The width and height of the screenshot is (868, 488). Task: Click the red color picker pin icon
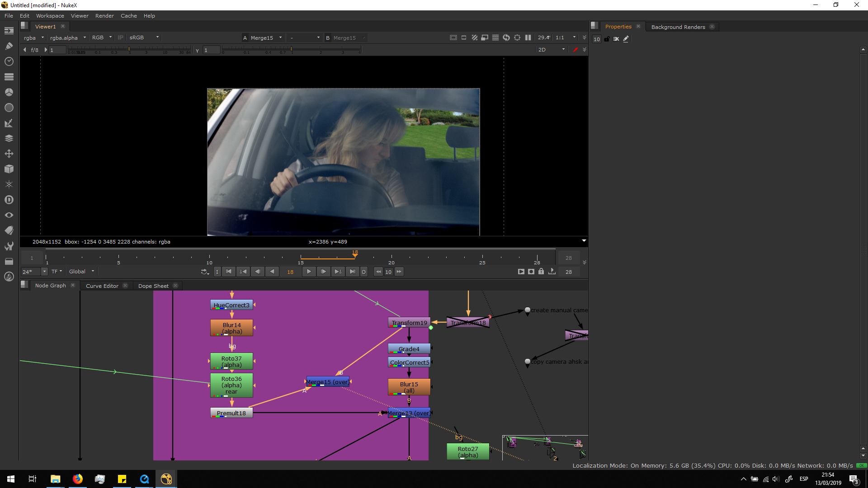575,50
